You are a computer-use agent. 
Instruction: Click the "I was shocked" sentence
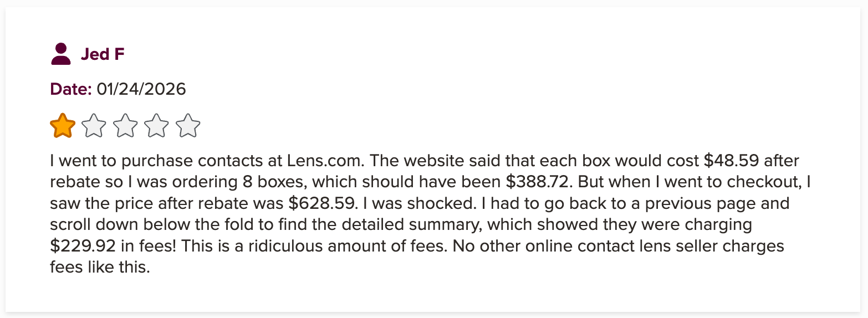tap(418, 203)
